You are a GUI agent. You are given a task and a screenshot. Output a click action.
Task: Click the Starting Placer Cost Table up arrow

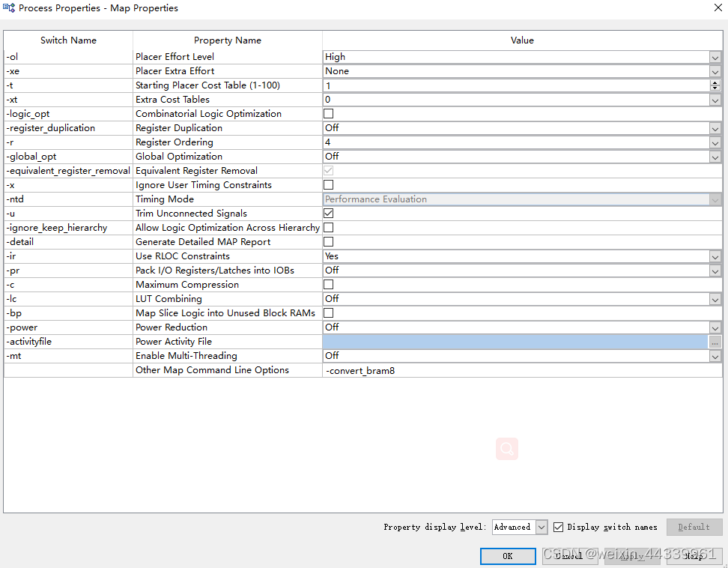click(x=715, y=82)
